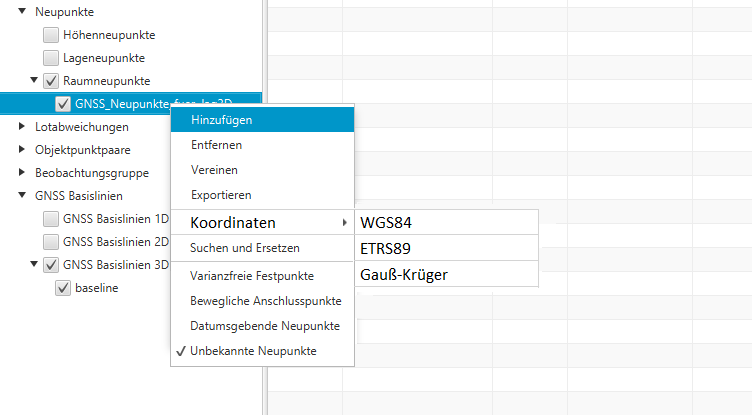This screenshot has width=752, height=415.
Task: Toggle the GNSS Basislinien 2D checkbox
Action: coord(51,242)
